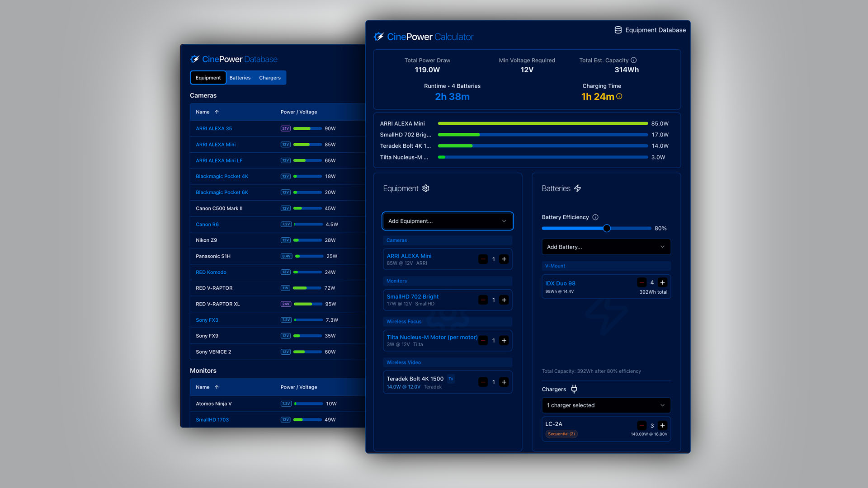Viewport: 868px width, 488px height.
Task: Sort Cameras table by Name arrow
Action: point(217,112)
